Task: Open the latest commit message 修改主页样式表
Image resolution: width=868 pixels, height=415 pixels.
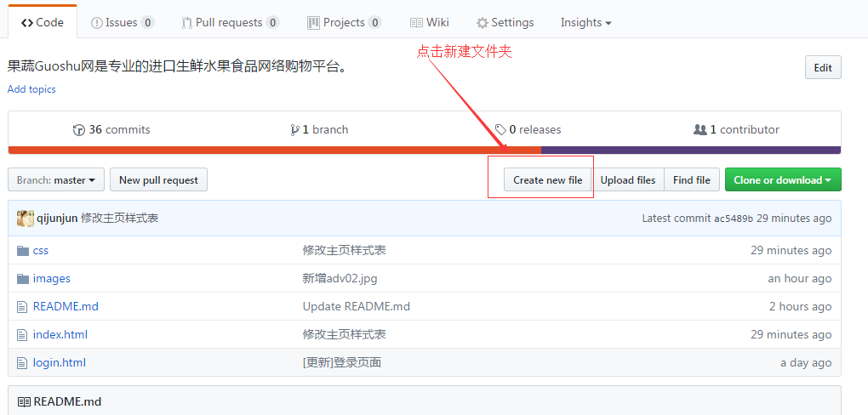Action: click(120, 218)
